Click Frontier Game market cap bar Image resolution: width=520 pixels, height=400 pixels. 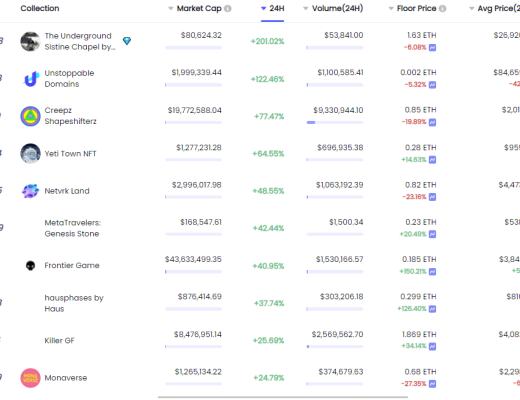click(193, 272)
